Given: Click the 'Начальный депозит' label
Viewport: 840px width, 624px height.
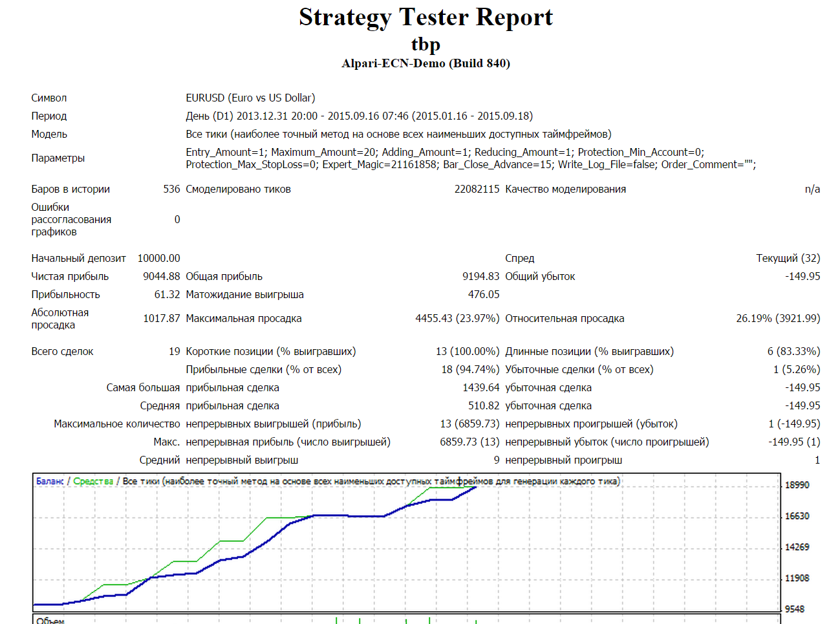Looking at the screenshot, I should click(78, 258).
